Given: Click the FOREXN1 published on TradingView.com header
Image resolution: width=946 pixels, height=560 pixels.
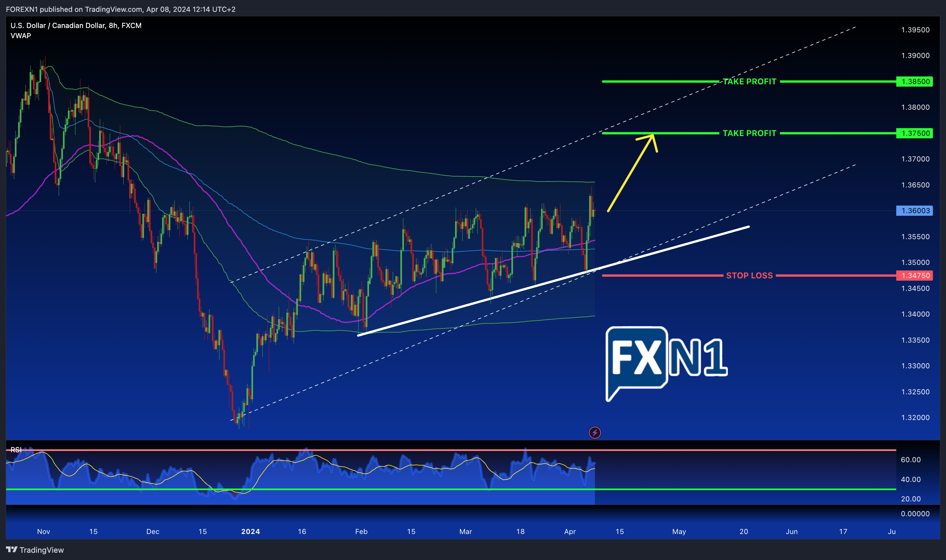Looking at the screenshot, I should [121, 9].
